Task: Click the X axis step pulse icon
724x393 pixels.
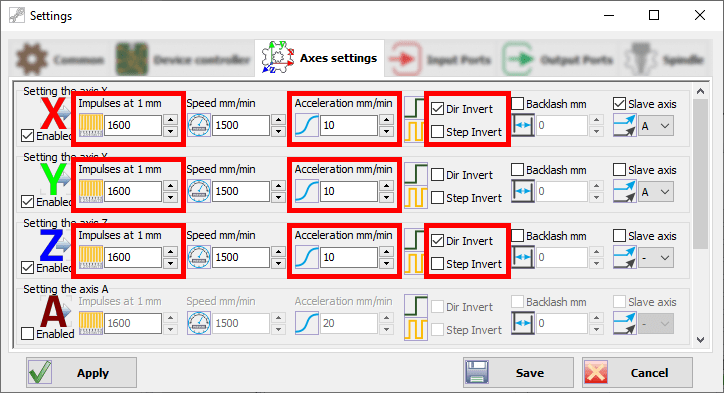Action: (x=415, y=131)
